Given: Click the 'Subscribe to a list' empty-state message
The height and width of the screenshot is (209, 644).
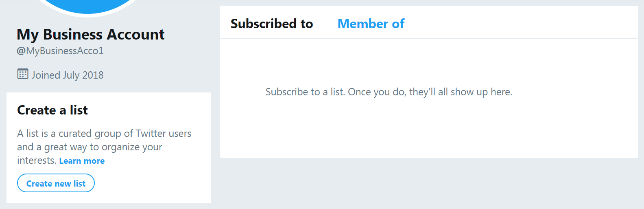Looking at the screenshot, I should (389, 92).
